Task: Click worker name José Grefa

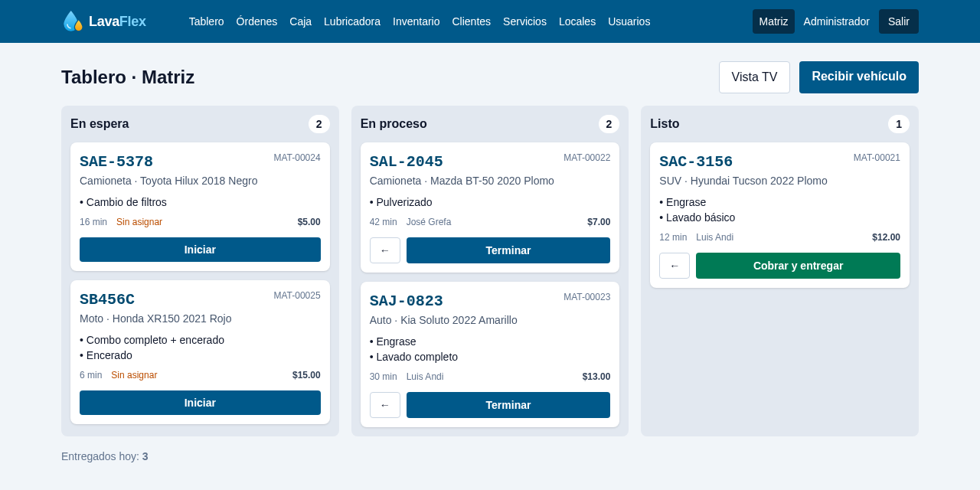Action: tap(429, 222)
